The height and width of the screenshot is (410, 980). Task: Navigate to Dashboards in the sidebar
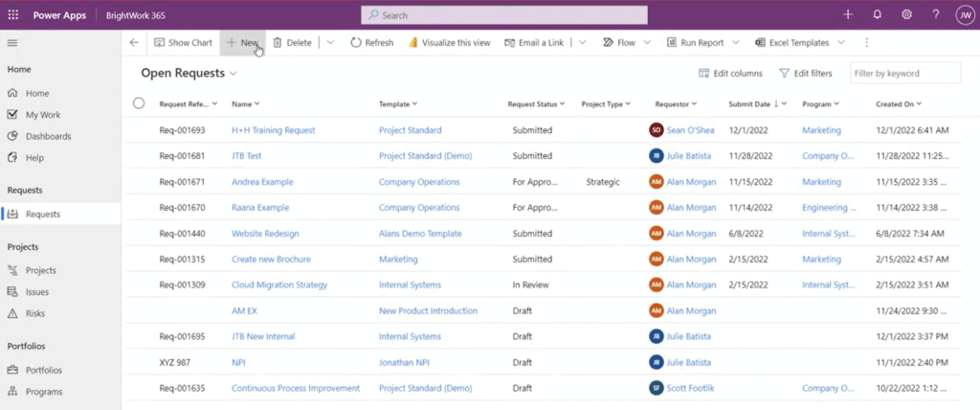pos(48,136)
